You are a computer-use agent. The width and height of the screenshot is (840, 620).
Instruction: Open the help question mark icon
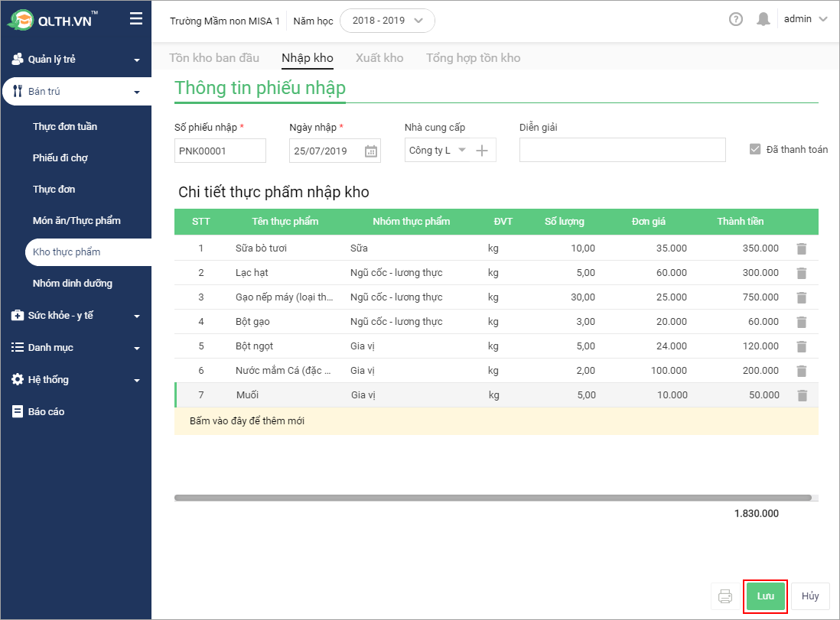(736, 20)
